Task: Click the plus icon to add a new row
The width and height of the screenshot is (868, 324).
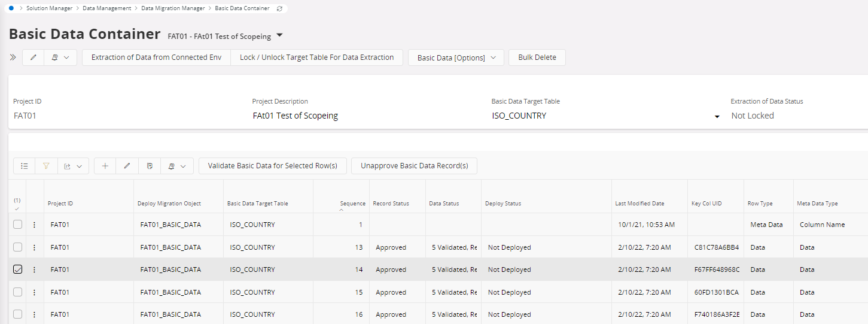Action: tap(105, 166)
